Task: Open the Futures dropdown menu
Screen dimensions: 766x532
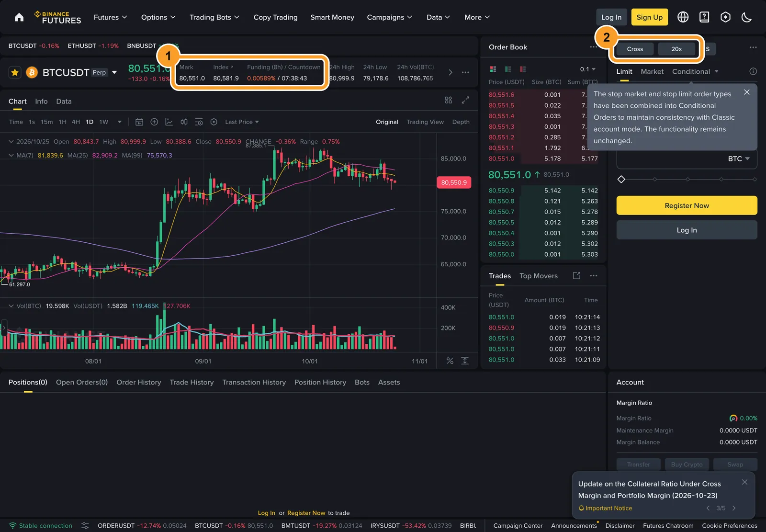Action: [111, 17]
